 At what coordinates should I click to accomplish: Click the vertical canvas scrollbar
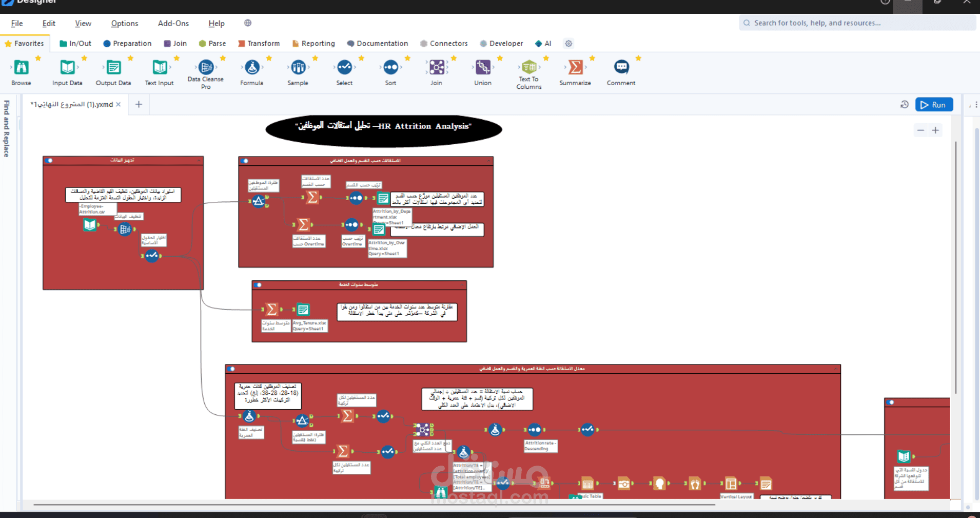coord(955,267)
